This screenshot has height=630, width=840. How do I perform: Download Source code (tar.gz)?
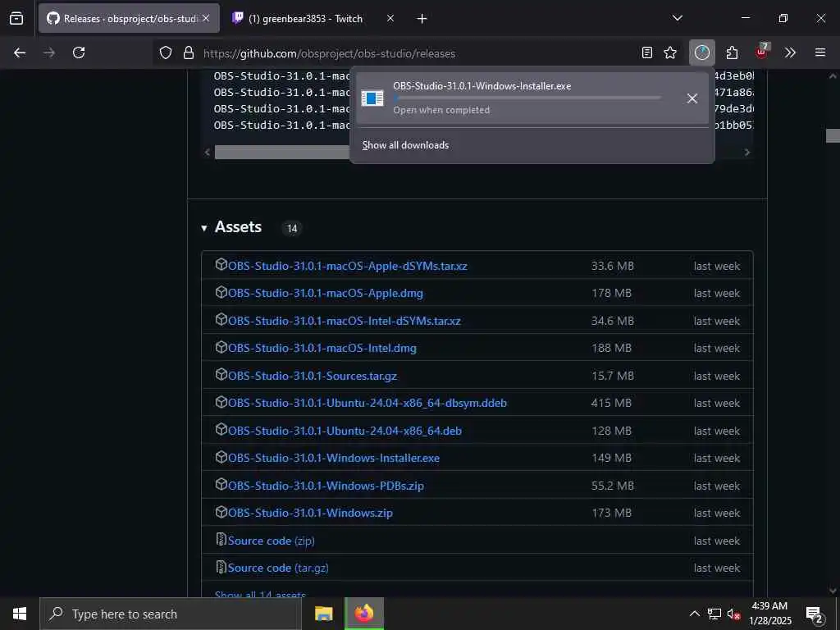point(278,568)
